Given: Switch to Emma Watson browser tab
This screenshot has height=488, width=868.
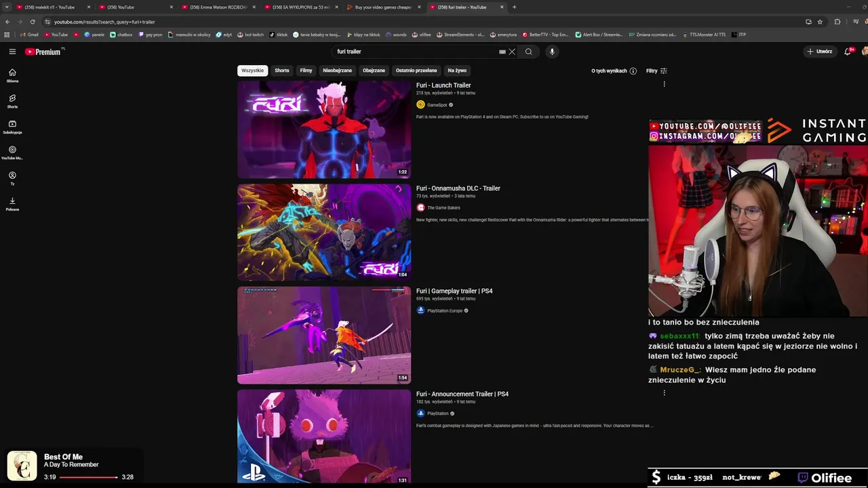Looking at the screenshot, I should click(217, 7).
